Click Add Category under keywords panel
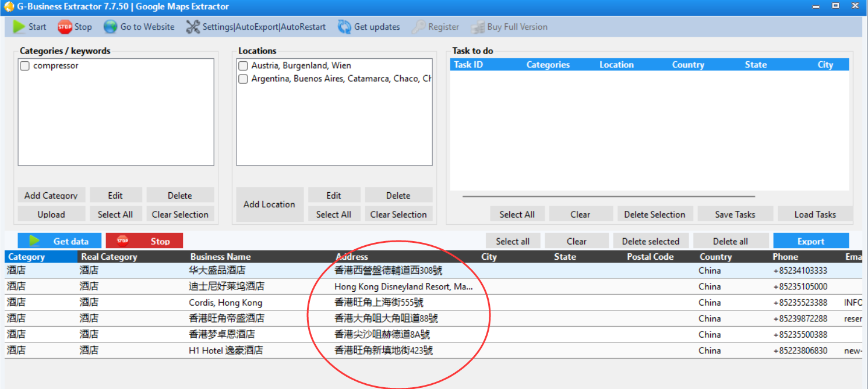Viewport: 868px width, 389px height. click(51, 194)
